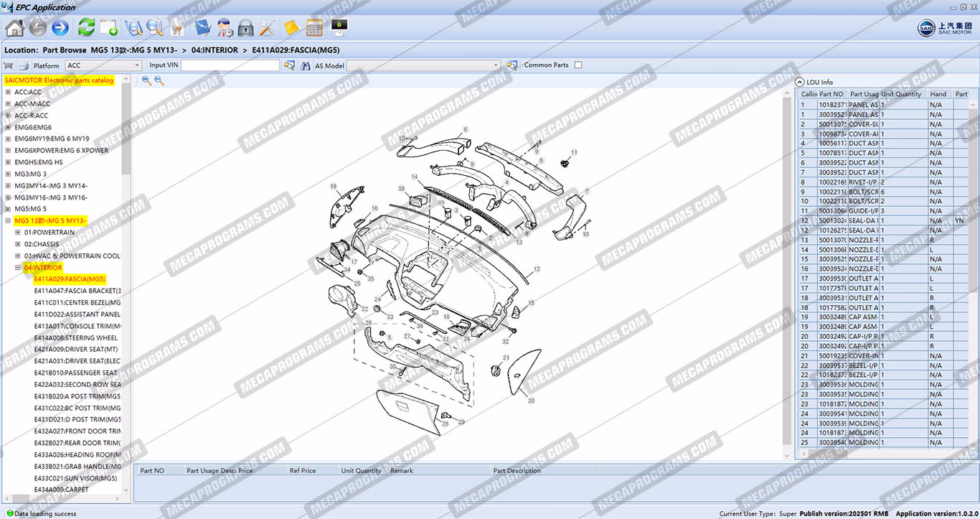
Task: Click the padlock icon in toolbar
Action: tap(246, 28)
